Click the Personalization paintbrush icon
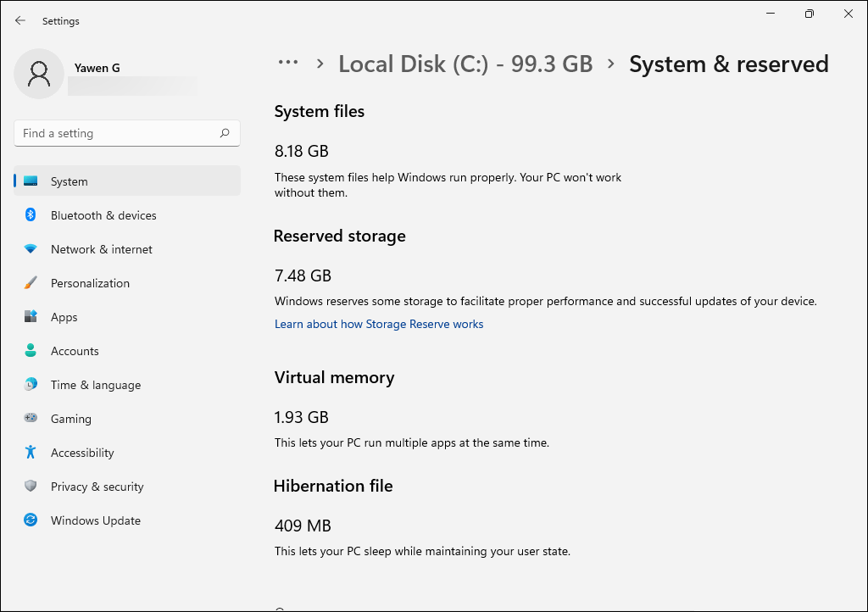The image size is (868, 612). (31, 283)
